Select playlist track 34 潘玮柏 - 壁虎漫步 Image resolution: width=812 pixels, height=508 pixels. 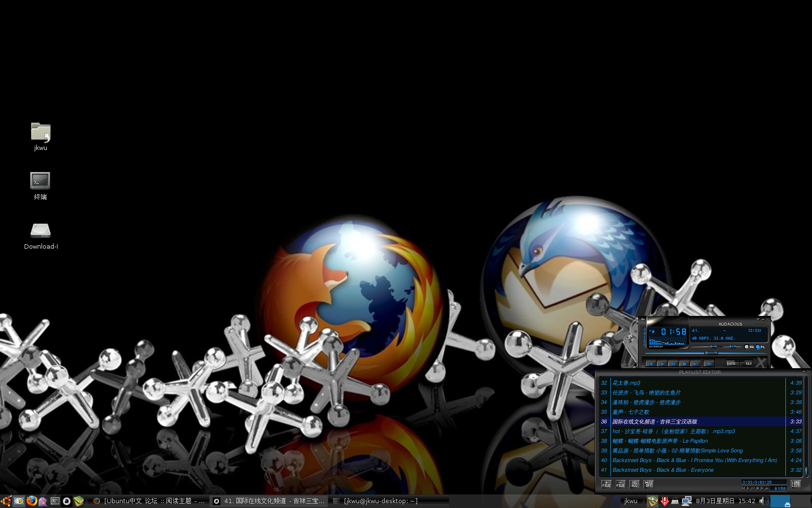point(701,402)
